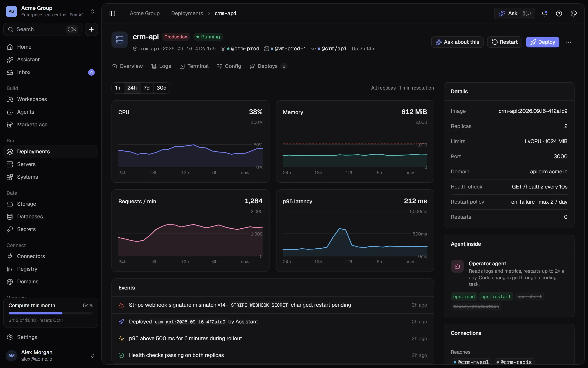The width and height of the screenshot is (588, 368).
Task: Click Acme Group breadcrumb
Action: point(145,13)
